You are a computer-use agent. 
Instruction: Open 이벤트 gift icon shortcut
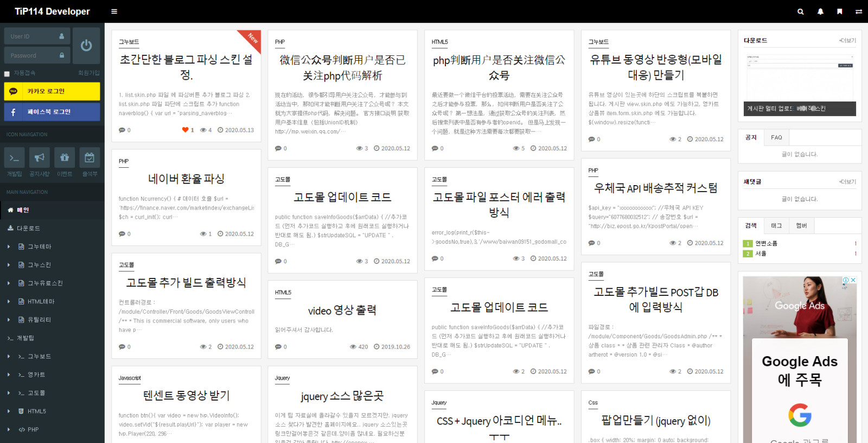[x=65, y=158]
